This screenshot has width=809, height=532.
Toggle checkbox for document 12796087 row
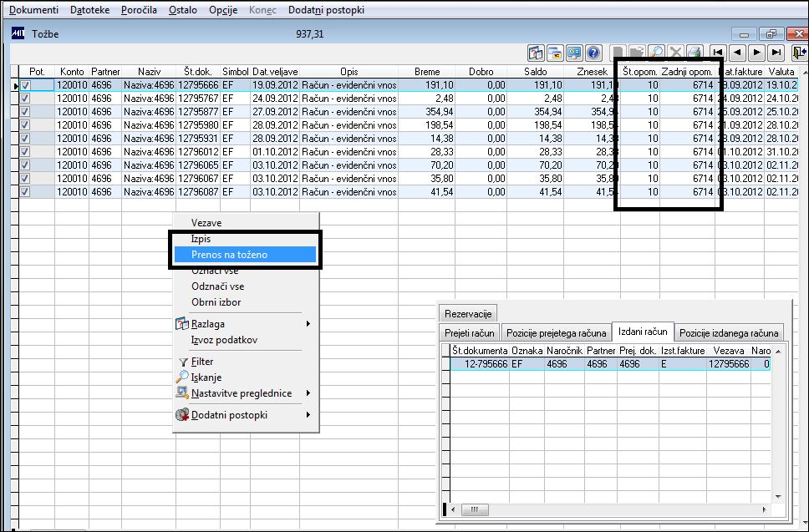25,192
